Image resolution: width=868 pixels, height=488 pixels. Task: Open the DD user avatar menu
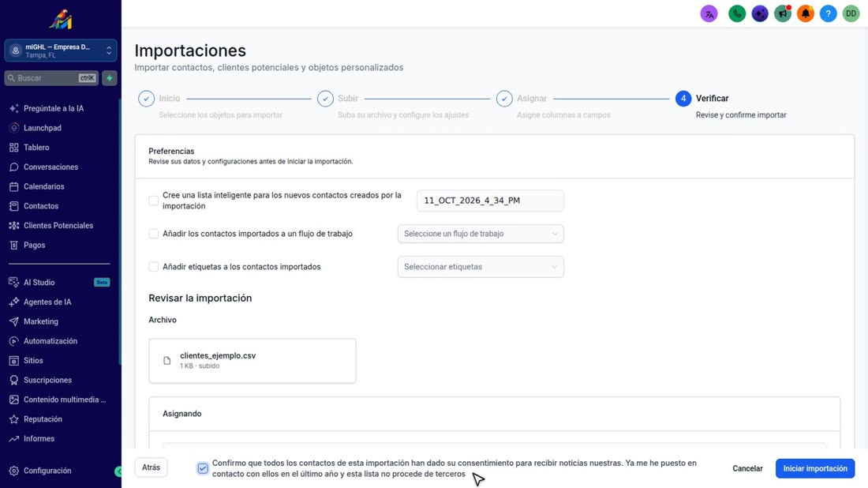tap(851, 14)
